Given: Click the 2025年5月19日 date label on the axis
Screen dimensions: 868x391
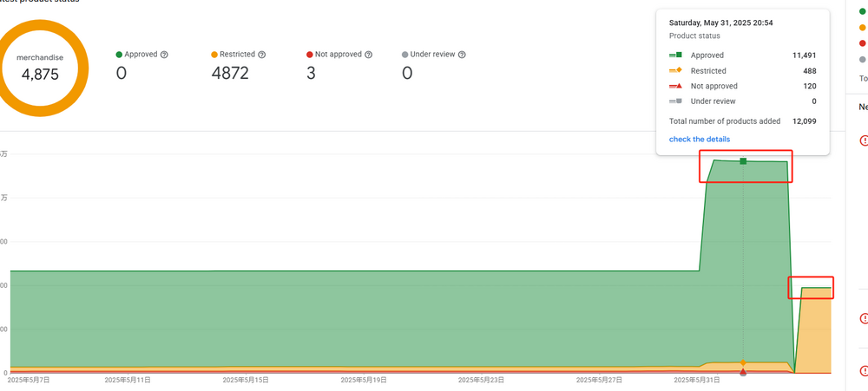Looking at the screenshot, I should click(x=364, y=380).
